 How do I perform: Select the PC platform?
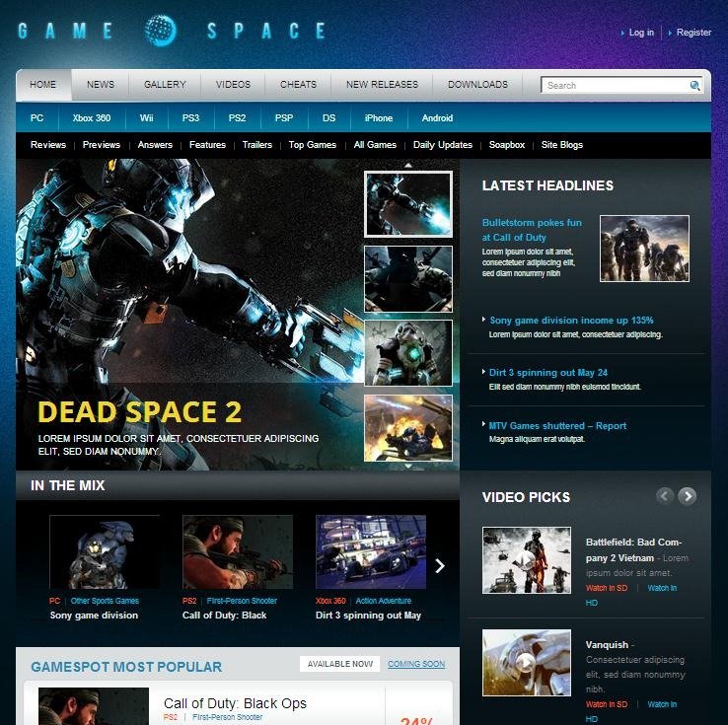click(x=36, y=118)
